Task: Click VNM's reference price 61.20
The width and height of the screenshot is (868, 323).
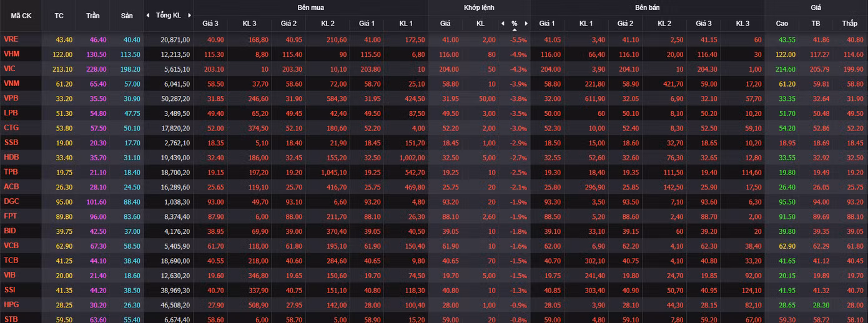Action: click(x=64, y=84)
